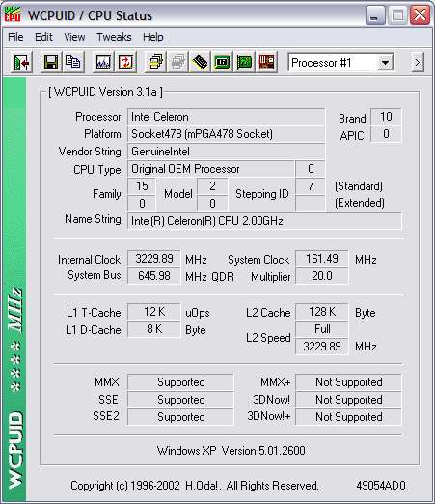Click the System Clock value 161.49
This screenshot has height=504, width=435.
pyautogui.click(x=322, y=259)
